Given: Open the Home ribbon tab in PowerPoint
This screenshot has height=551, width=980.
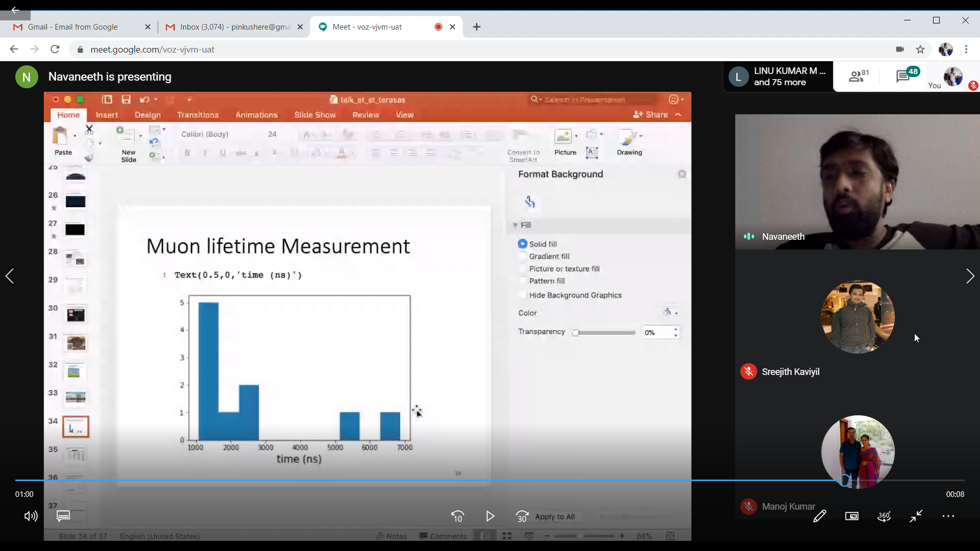Looking at the screenshot, I should (x=68, y=115).
